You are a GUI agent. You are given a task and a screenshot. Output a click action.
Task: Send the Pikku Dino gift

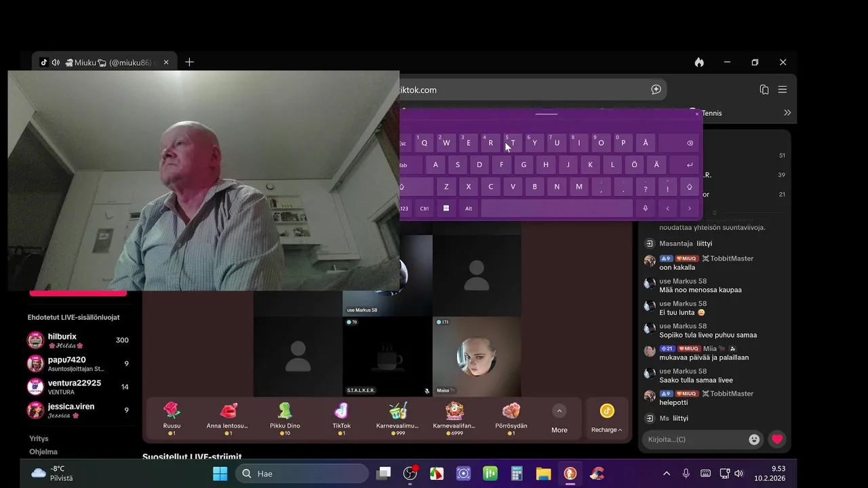285,418
